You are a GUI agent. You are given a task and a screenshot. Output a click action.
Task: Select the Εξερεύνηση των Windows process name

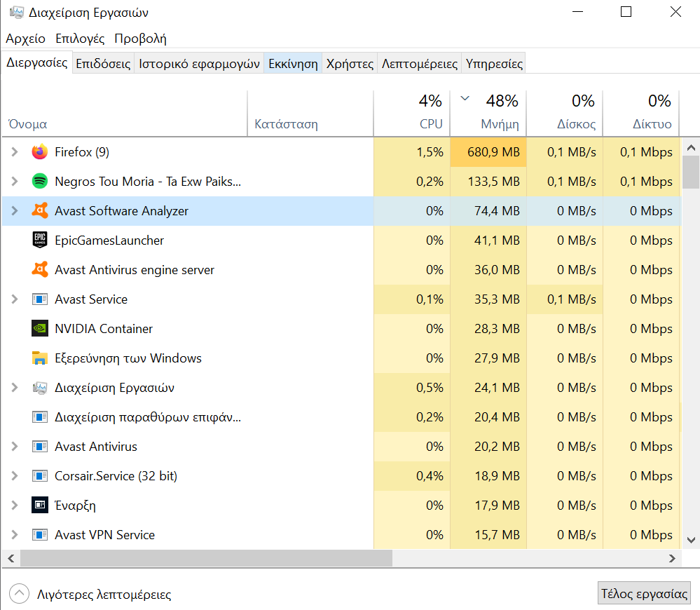pyautogui.click(x=128, y=358)
